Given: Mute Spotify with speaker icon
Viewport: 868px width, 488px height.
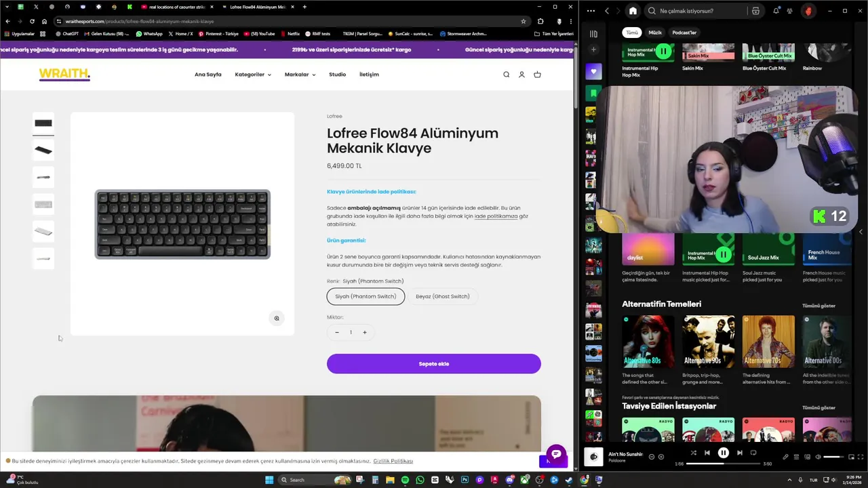Looking at the screenshot, I should point(818,457).
